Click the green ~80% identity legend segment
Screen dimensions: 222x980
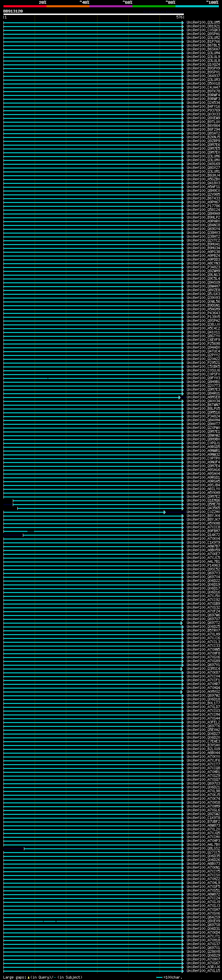(x=154, y=6)
